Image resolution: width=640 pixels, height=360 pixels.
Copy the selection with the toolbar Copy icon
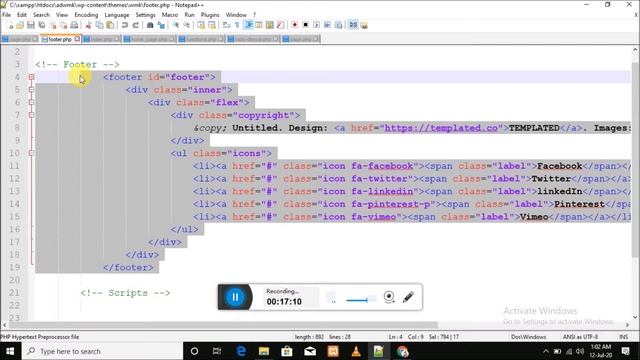[x=99, y=25]
